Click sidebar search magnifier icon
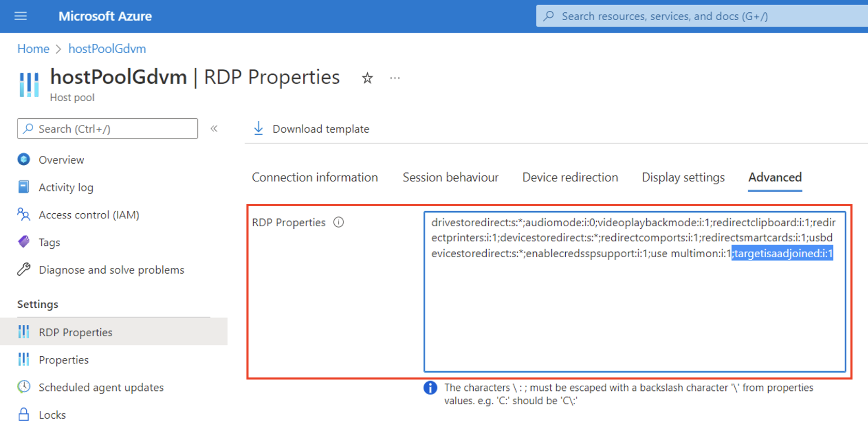The width and height of the screenshot is (868, 442). [28, 129]
